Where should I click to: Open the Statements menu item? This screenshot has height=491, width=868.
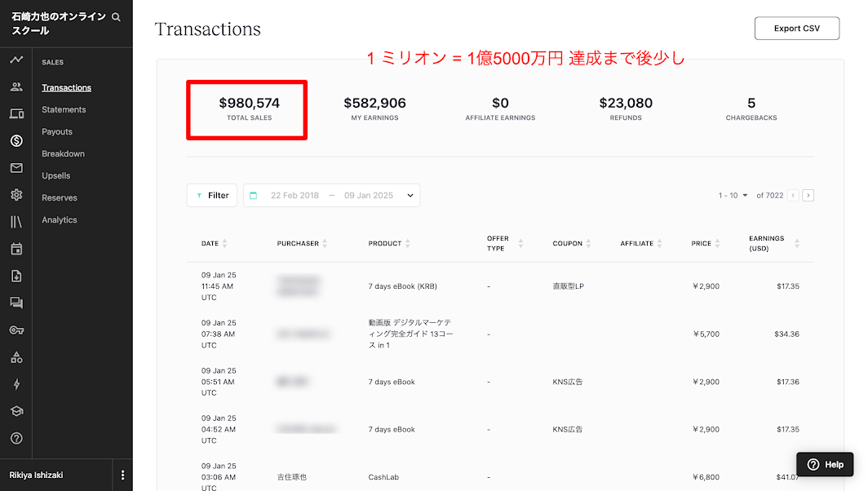(x=64, y=110)
